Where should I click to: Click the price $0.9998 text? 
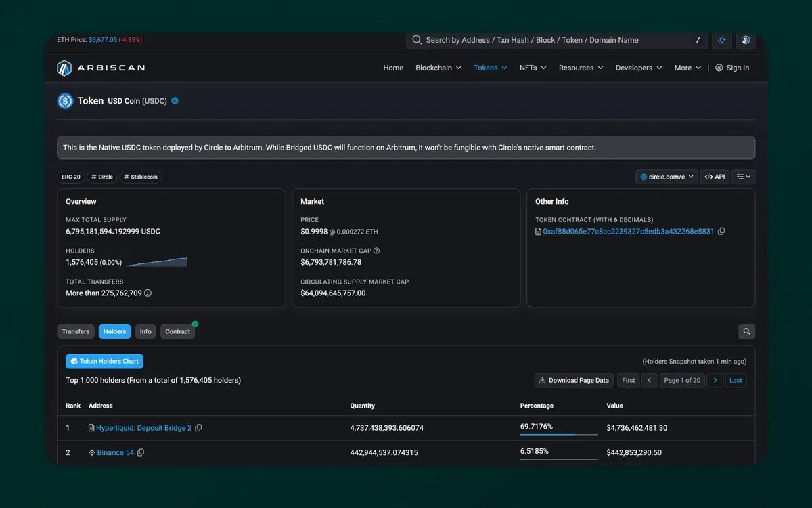314,232
